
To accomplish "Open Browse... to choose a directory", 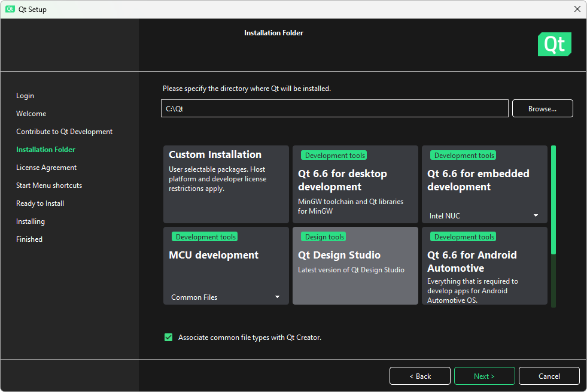I will pos(543,108).
